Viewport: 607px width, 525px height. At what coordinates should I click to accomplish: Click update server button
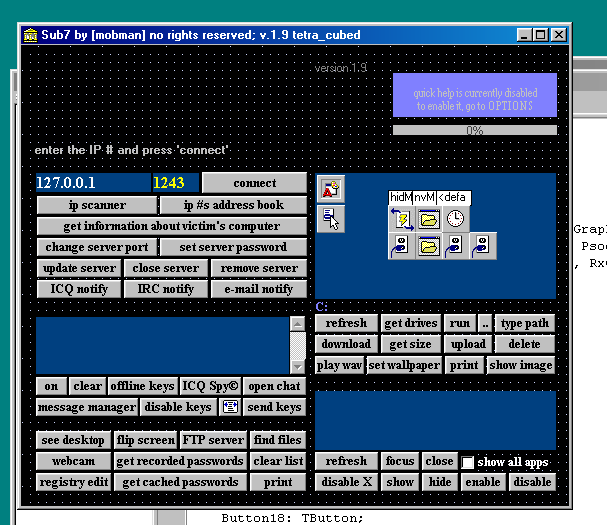(79, 268)
